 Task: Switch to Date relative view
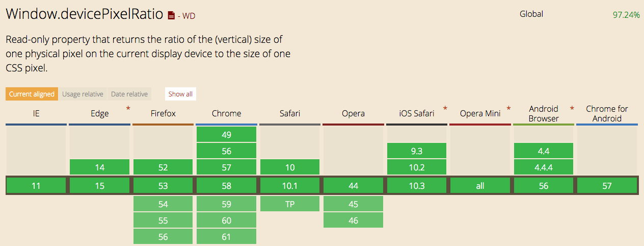129,94
